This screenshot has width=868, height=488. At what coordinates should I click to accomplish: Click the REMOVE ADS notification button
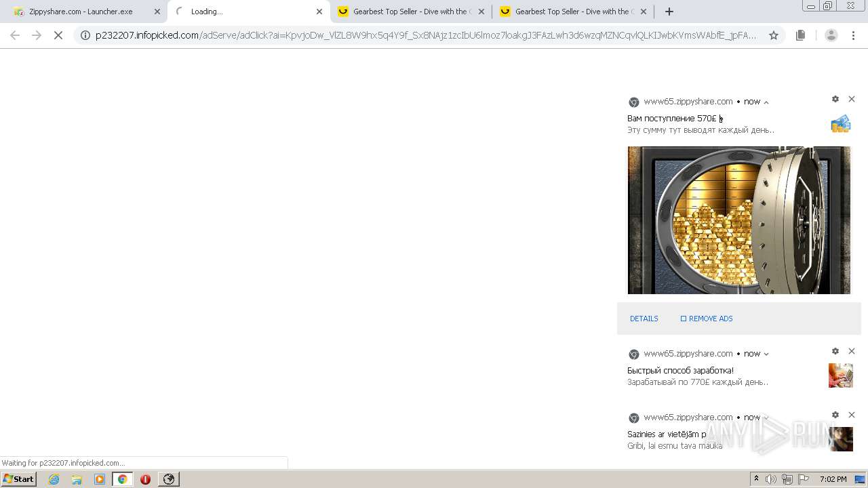coord(707,319)
